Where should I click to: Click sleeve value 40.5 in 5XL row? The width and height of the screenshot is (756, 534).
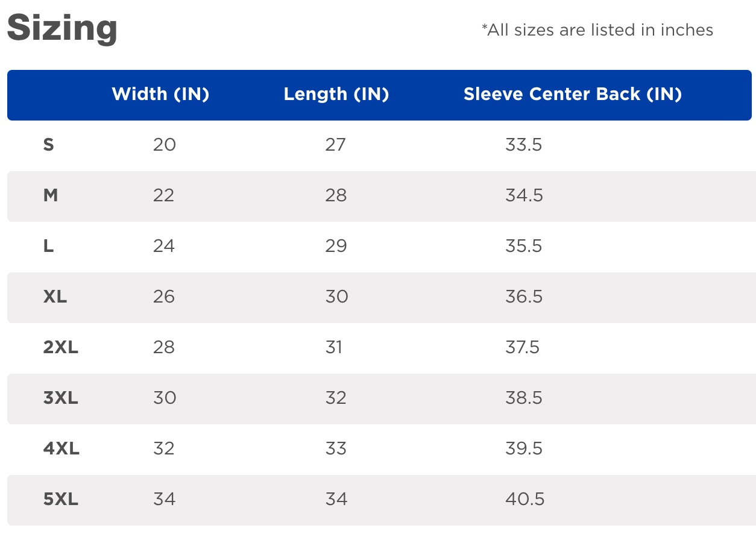pyautogui.click(x=525, y=499)
